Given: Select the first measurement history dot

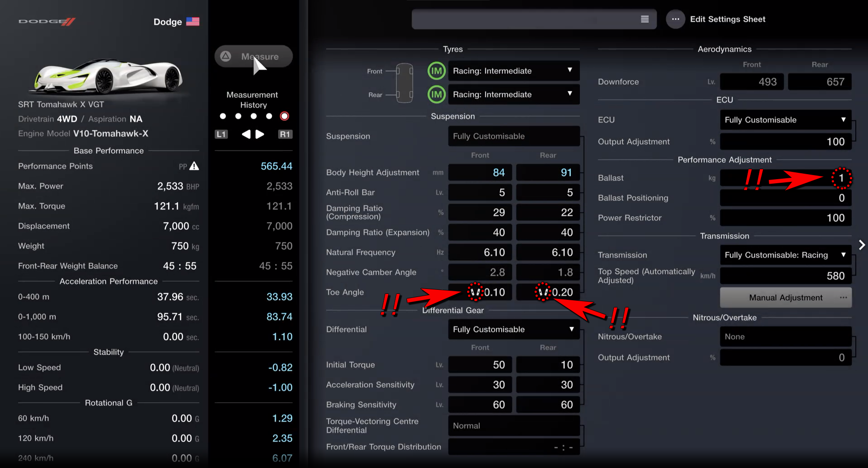Looking at the screenshot, I should (x=222, y=116).
